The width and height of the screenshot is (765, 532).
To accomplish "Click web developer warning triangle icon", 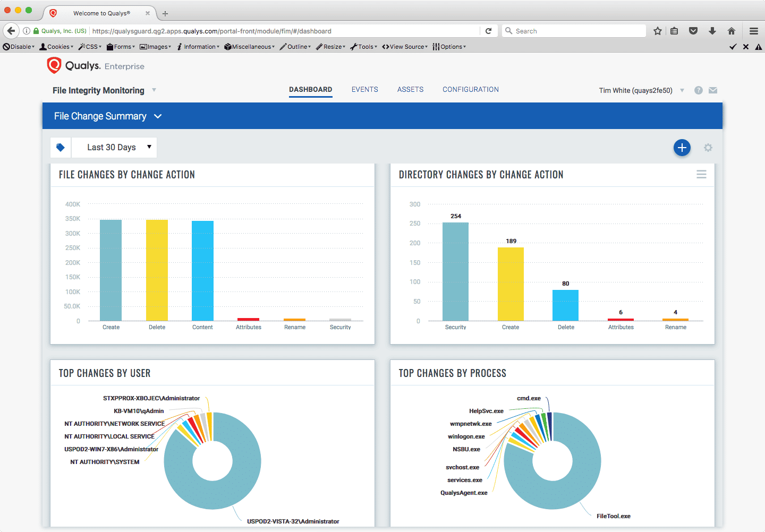I will (x=759, y=47).
